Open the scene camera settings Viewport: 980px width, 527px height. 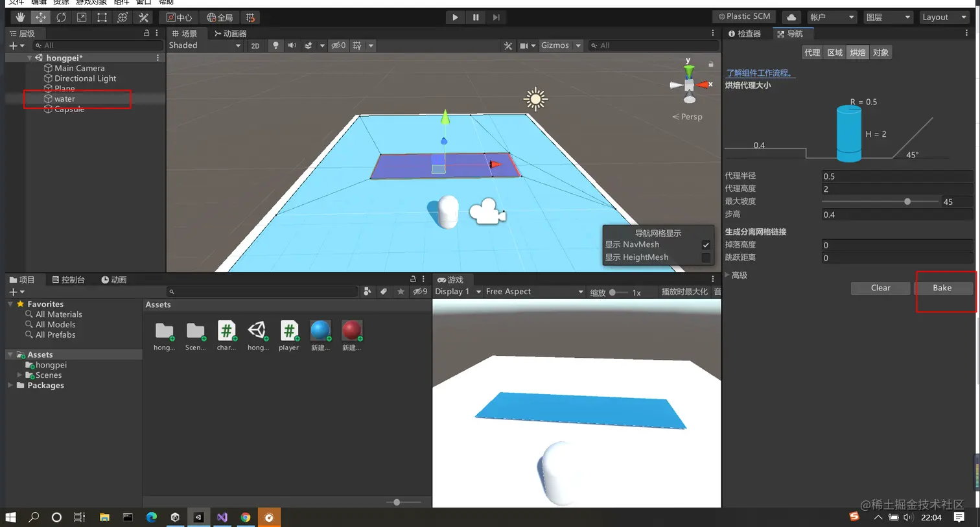point(524,45)
